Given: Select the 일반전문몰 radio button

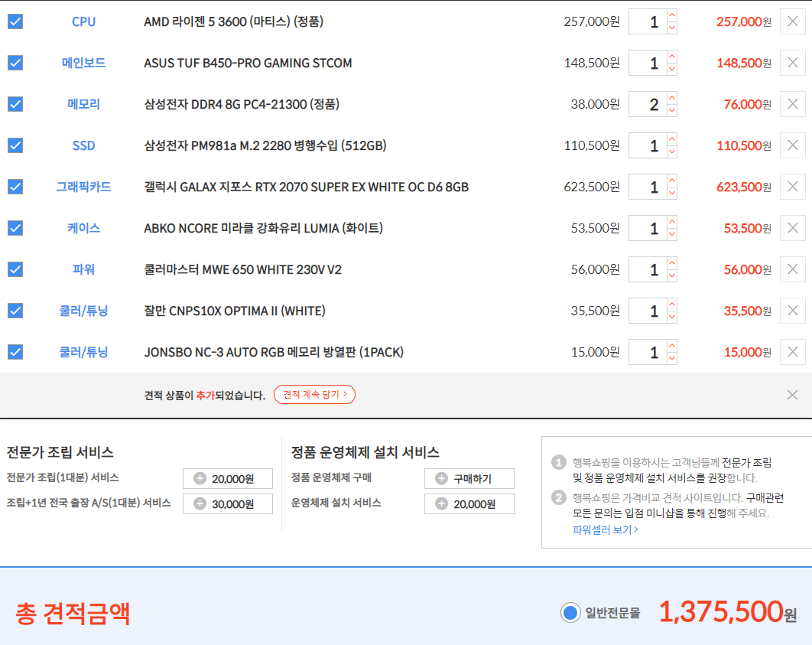Looking at the screenshot, I should 570,613.
